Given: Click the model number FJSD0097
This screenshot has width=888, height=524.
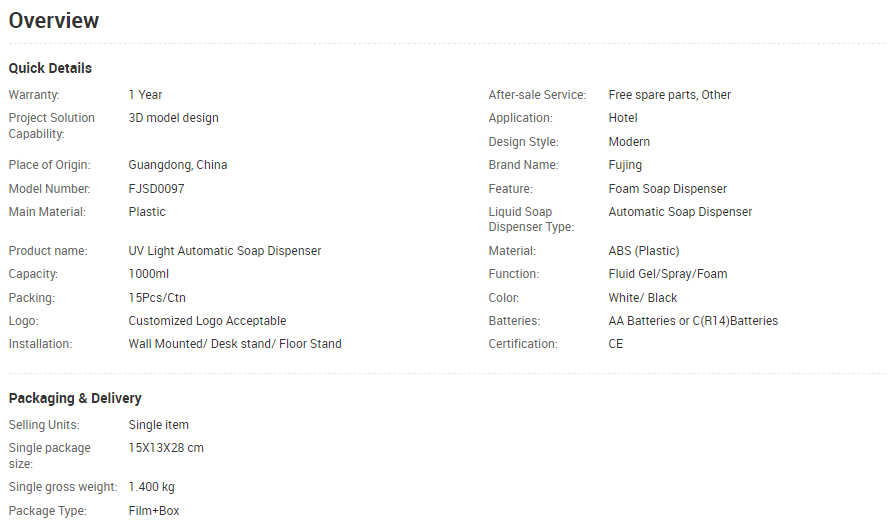Looking at the screenshot, I should (156, 189).
